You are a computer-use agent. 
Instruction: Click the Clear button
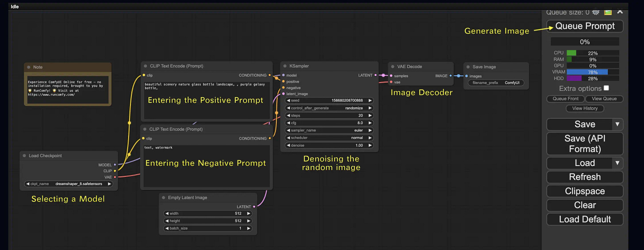tap(585, 205)
